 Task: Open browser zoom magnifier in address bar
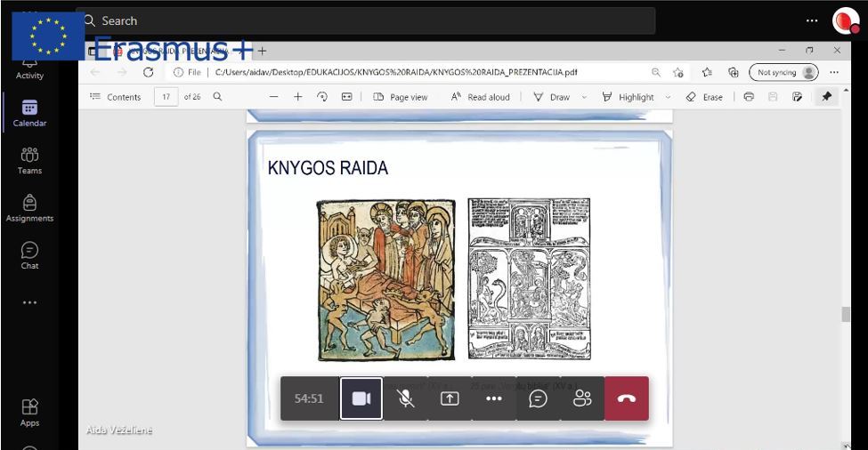[x=656, y=72]
